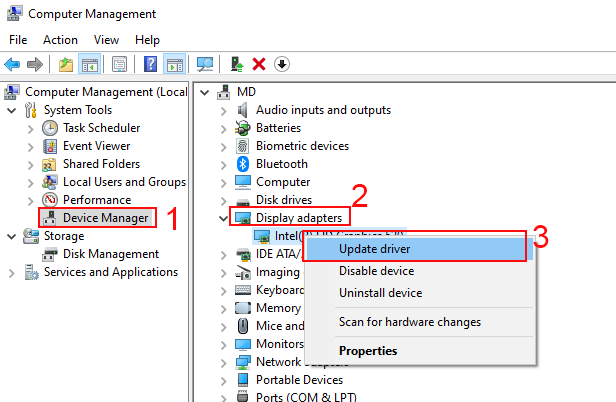Viewport: 616px width, 402px height.
Task: Select the Computer device category
Action: pos(283,182)
